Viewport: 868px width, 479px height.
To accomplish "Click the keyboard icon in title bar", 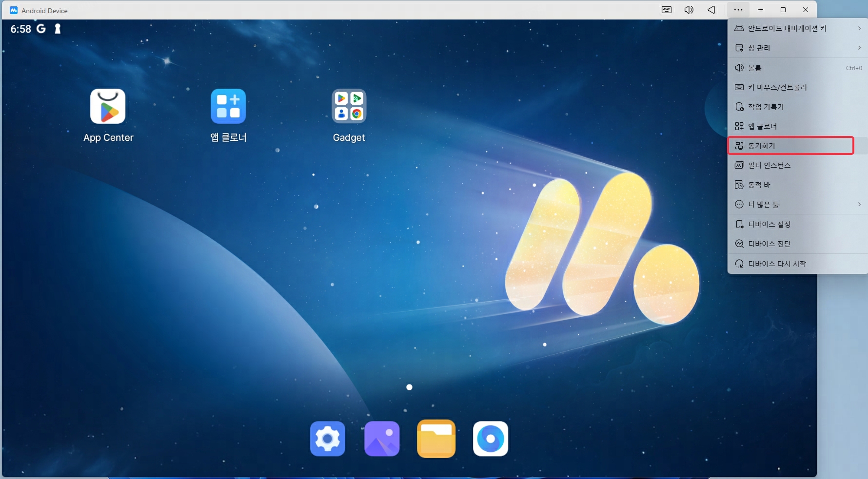I will (x=667, y=10).
